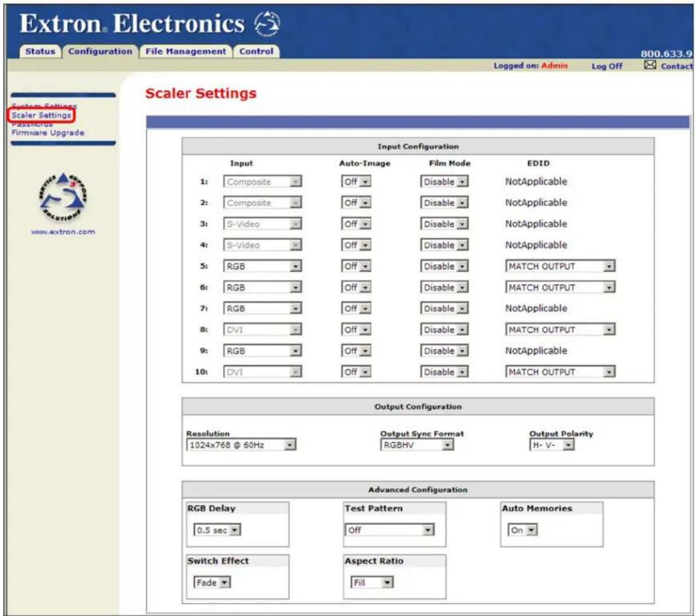697x616 pixels.
Task: Open the Input 1 Composite type dropdown
Action: point(262,181)
